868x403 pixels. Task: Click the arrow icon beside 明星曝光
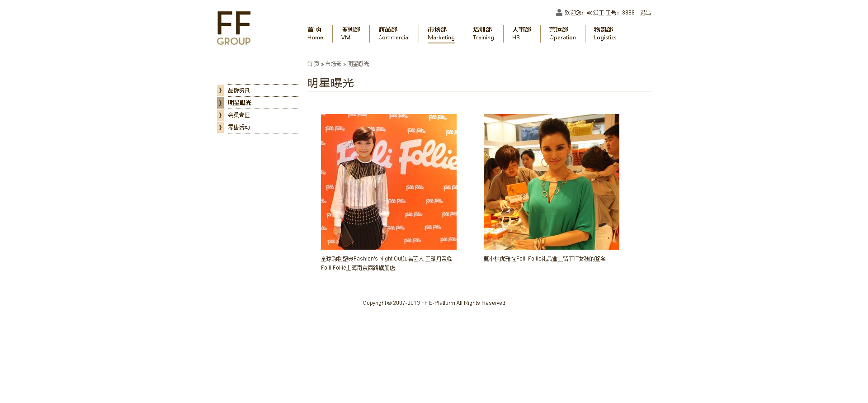(220, 103)
